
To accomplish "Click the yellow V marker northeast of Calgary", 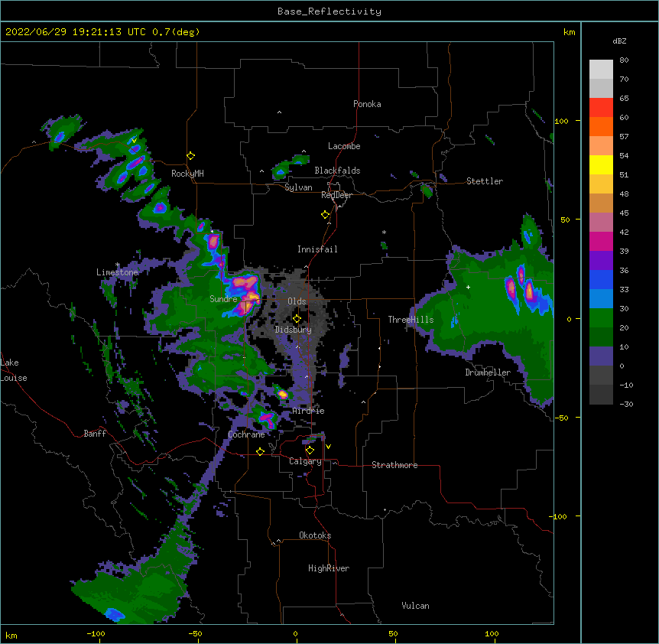I will tap(328, 447).
